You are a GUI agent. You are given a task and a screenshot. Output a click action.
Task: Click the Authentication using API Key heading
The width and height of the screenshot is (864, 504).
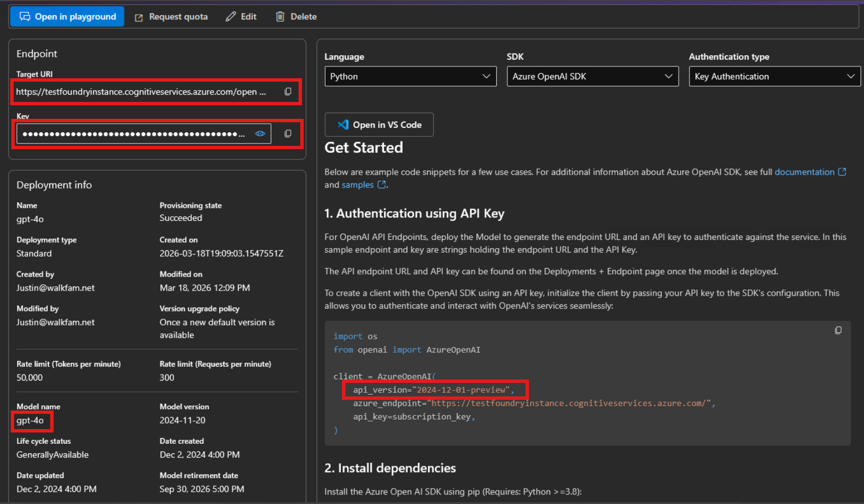click(415, 213)
